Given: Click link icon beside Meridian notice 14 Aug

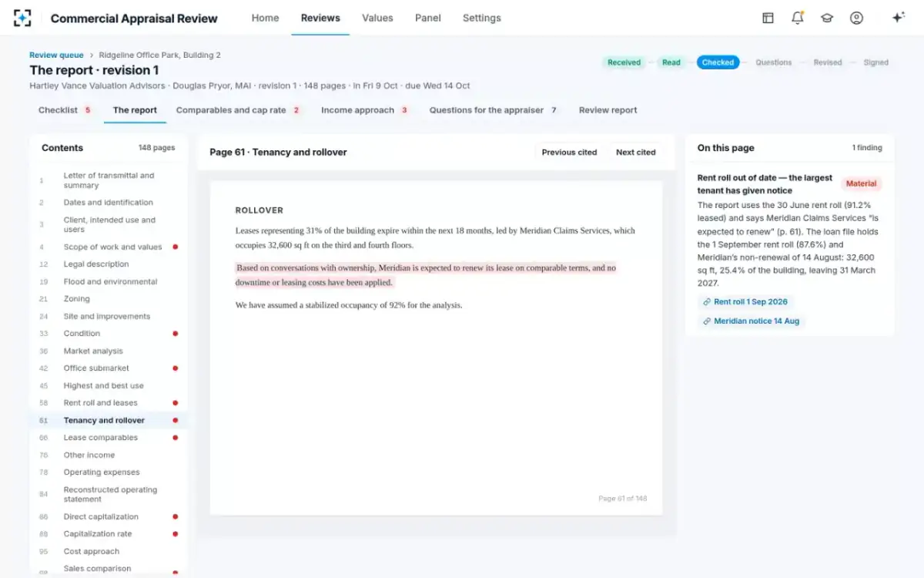Looking at the screenshot, I should [x=707, y=321].
